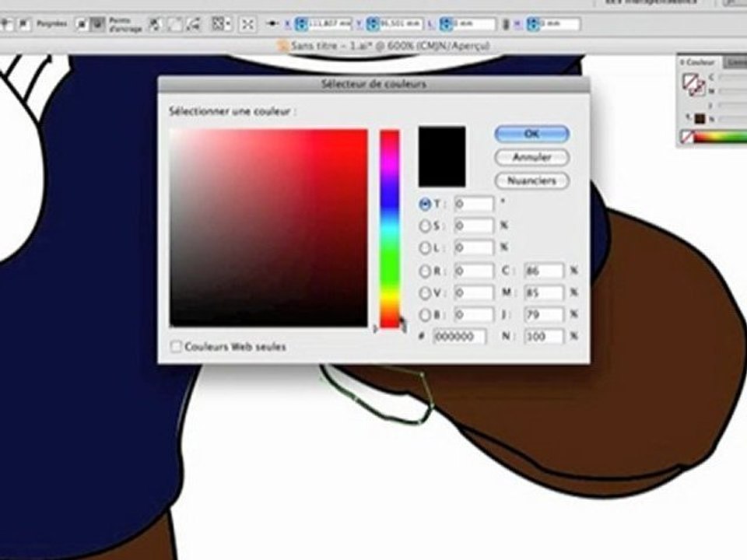This screenshot has width=747, height=560.
Task: Click the C cyan percentage field
Action: tap(544, 271)
